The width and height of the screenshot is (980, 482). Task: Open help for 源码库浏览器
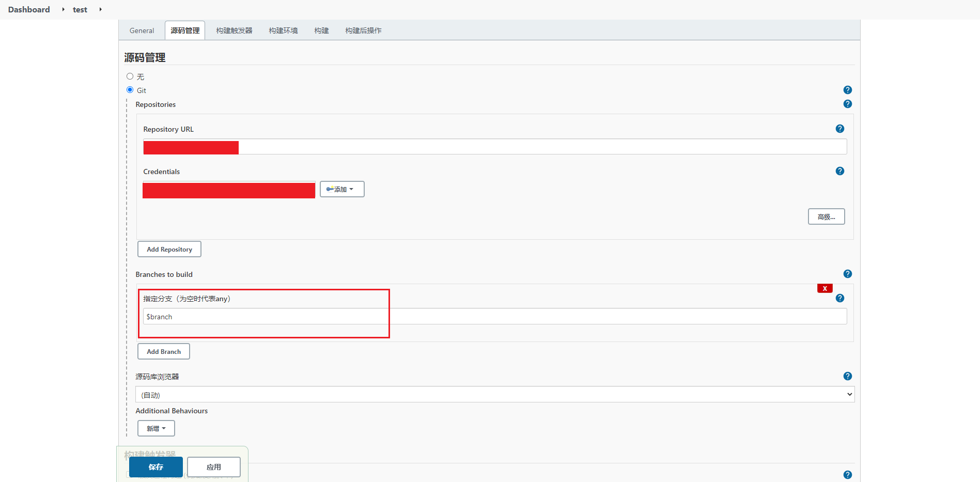point(847,376)
